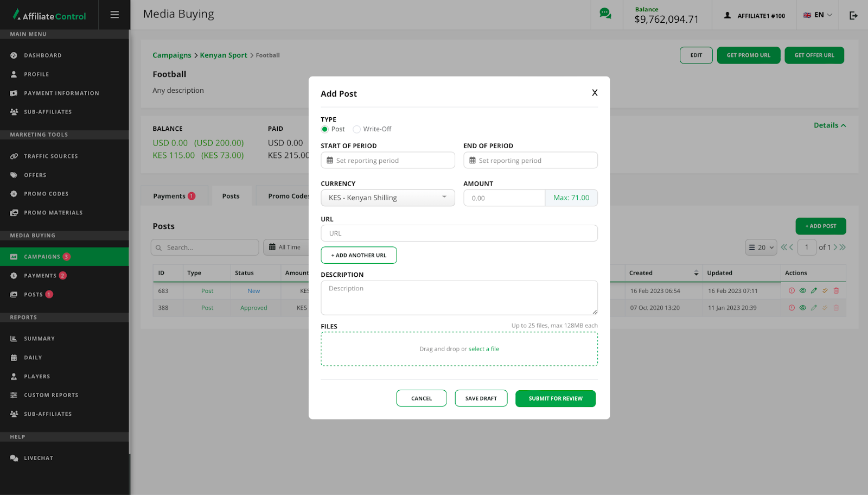This screenshot has width=868, height=495.
Task: Open the KES currency dropdown
Action: point(387,198)
